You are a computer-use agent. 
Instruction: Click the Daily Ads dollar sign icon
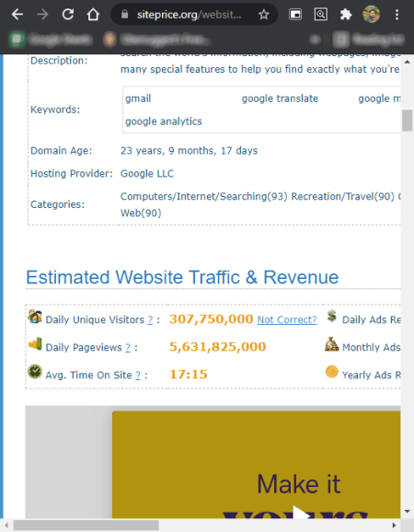point(332,316)
